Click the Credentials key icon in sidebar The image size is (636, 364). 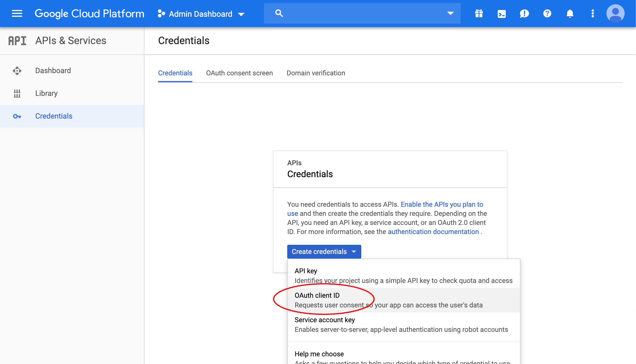point(17,116)
